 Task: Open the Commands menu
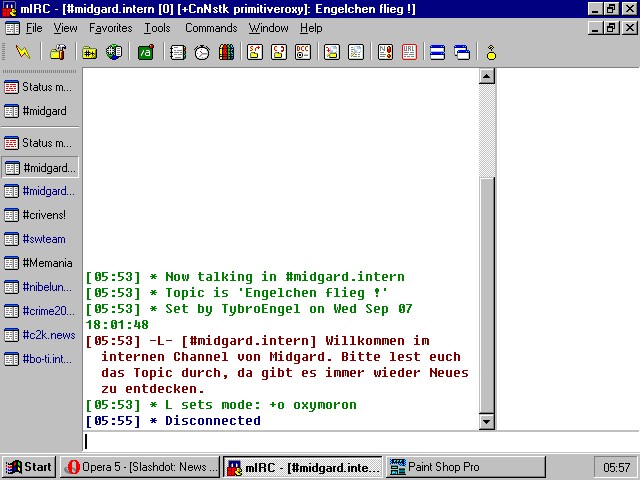pyautogui.click(x=211, y=28)
